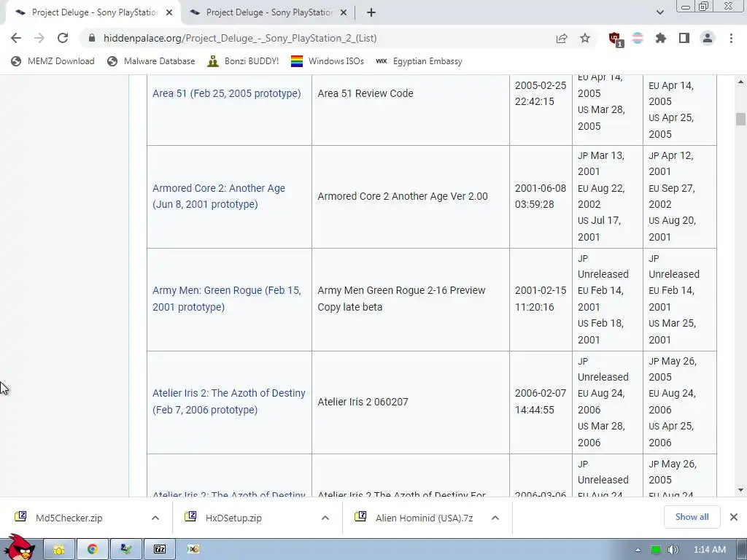Click the green network tray icon
The height and width of the screenshot is (560, 747).
point(656,550)
